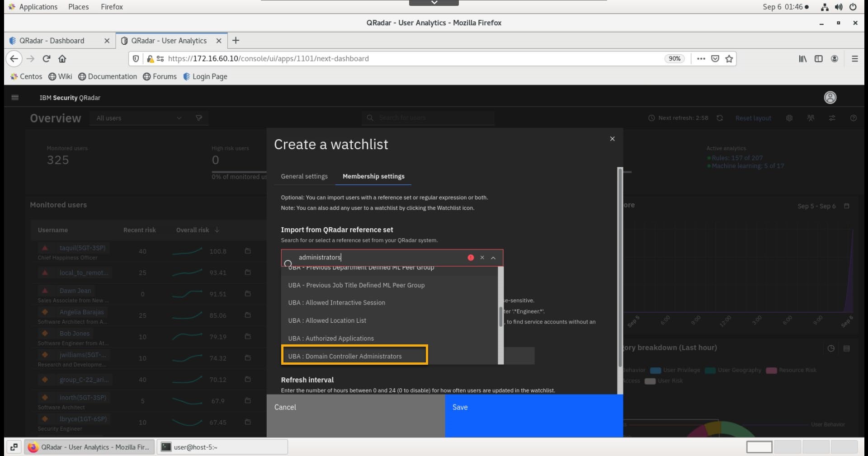This screenshot has height=456, width=868.
Task: Close the Create a watchlist dialog
Action: pos(612,139)
